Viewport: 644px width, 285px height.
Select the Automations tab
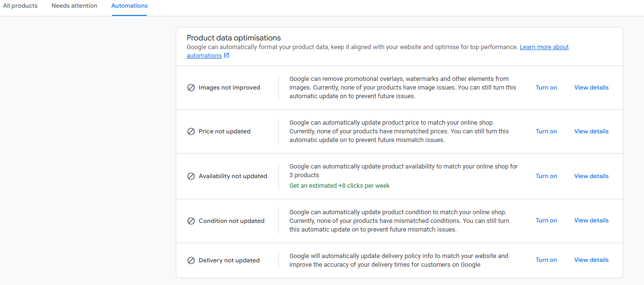[x=130, y=6]
